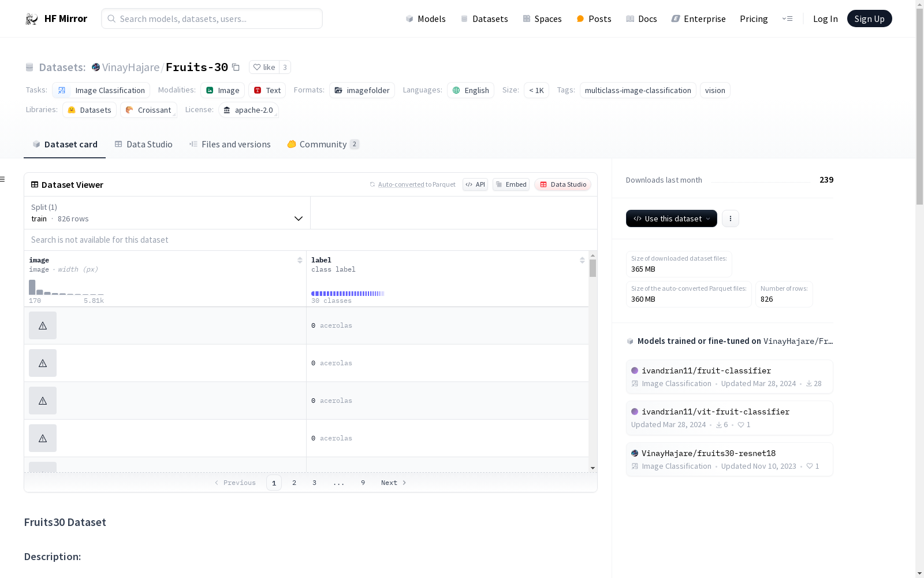Go to Spaces in navigation
924x578 pixels.
542,19
